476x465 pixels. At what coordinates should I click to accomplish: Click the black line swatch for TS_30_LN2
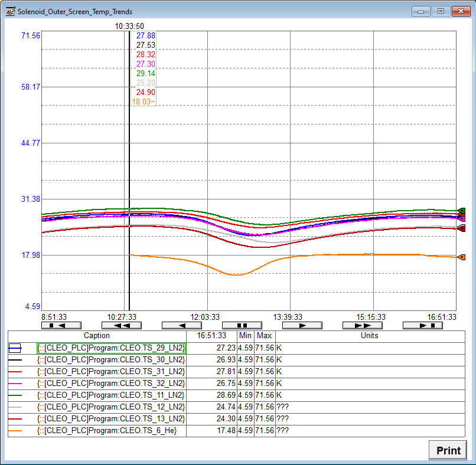pos(15,360)
